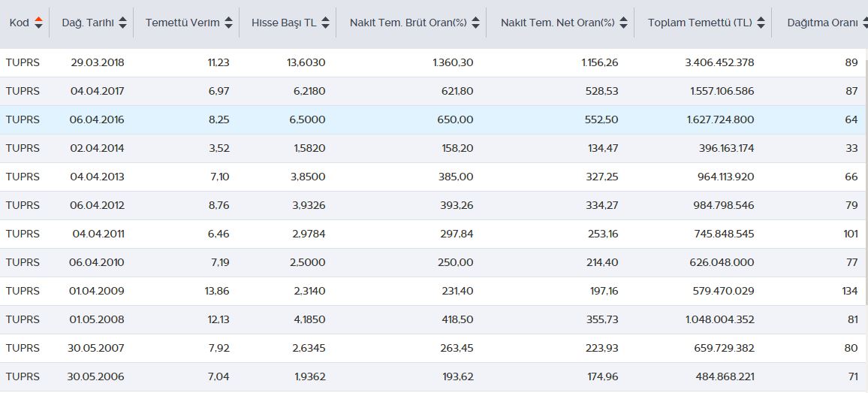
Task: Click sort arrows next to Dağ. Tarihi
Action: click(122, 23)
